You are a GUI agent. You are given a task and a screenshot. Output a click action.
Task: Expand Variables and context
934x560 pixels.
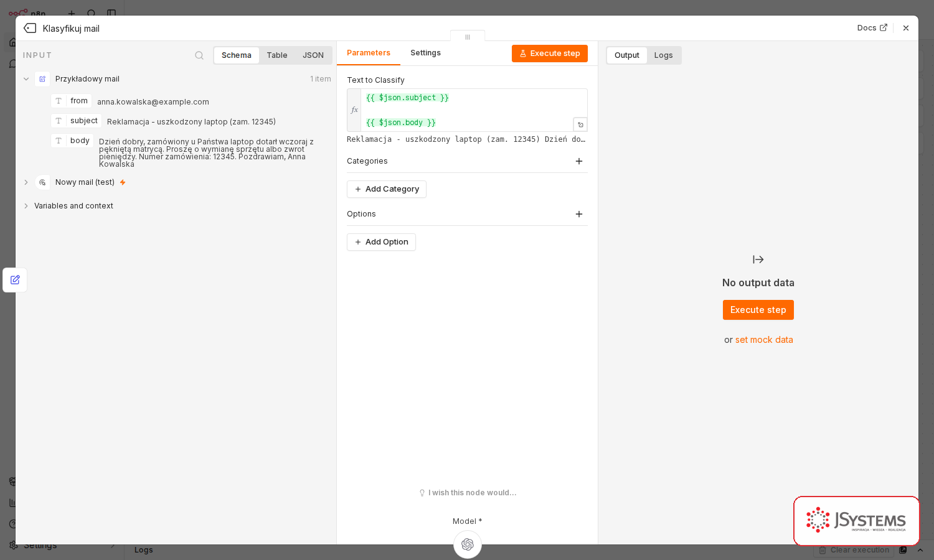26,206
